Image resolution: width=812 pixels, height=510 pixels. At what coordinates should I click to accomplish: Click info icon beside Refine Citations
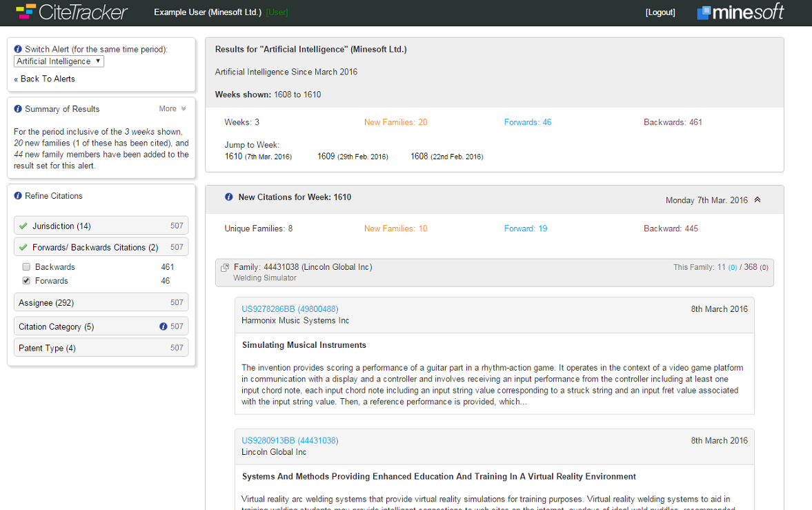18,196
